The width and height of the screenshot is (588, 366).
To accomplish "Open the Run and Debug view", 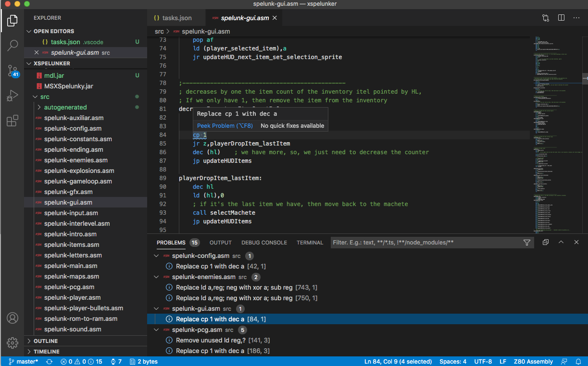I will coord(13,96).
